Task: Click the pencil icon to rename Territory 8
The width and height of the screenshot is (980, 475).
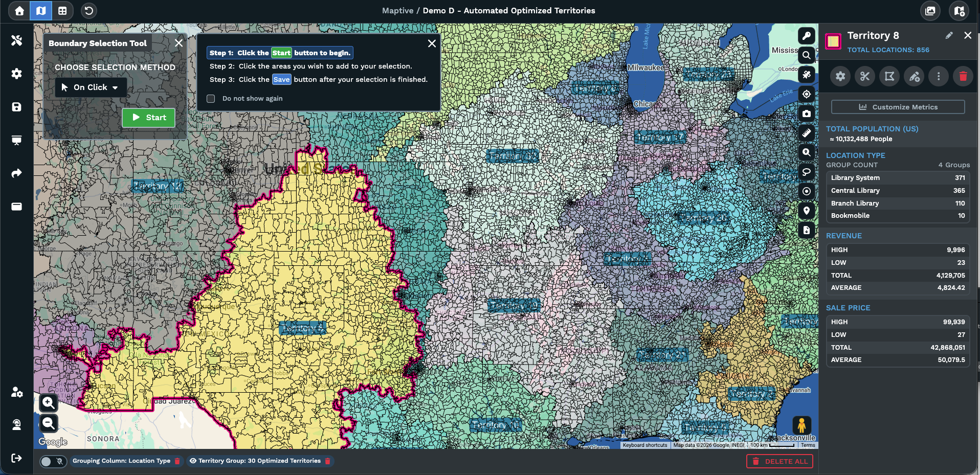Action: pos(949,35)
